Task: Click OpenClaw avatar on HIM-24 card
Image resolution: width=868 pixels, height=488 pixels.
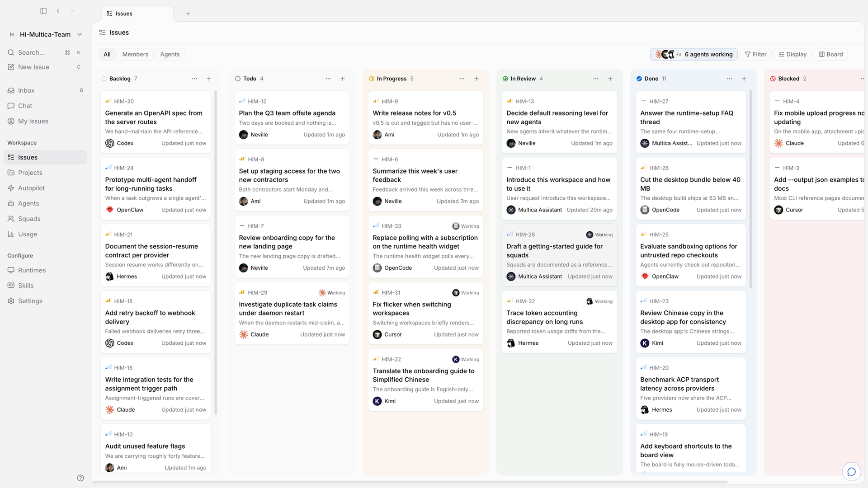Action: click(x=109, y=210)
